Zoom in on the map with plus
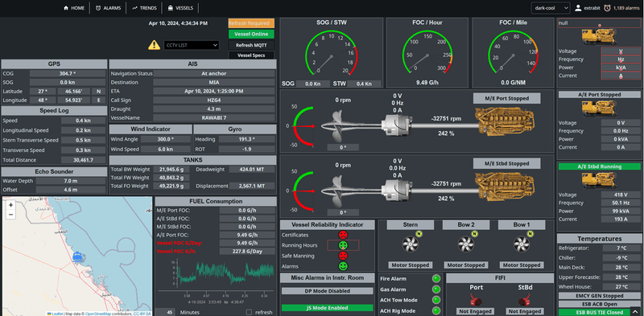This screenshot has height=316, width=644. pyautogui.click(x=10, y=205)
